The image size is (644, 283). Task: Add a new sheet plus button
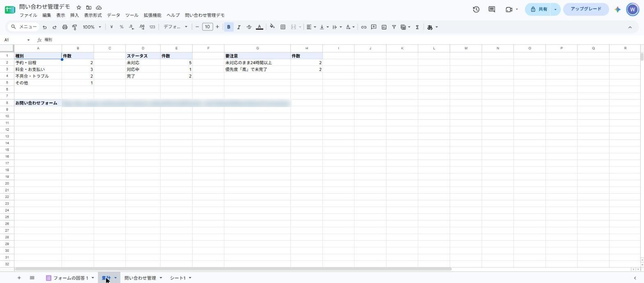[19, 278]
